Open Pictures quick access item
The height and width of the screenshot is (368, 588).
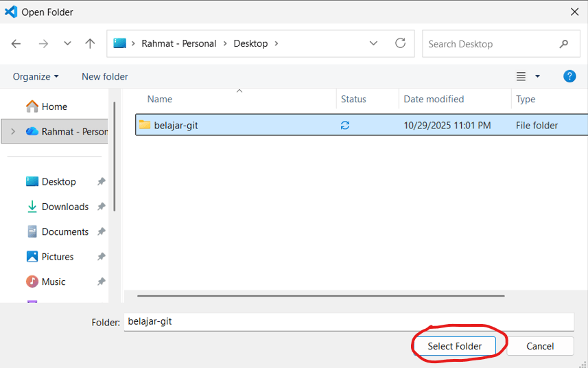pyautogui.click(x=58, y=257)
